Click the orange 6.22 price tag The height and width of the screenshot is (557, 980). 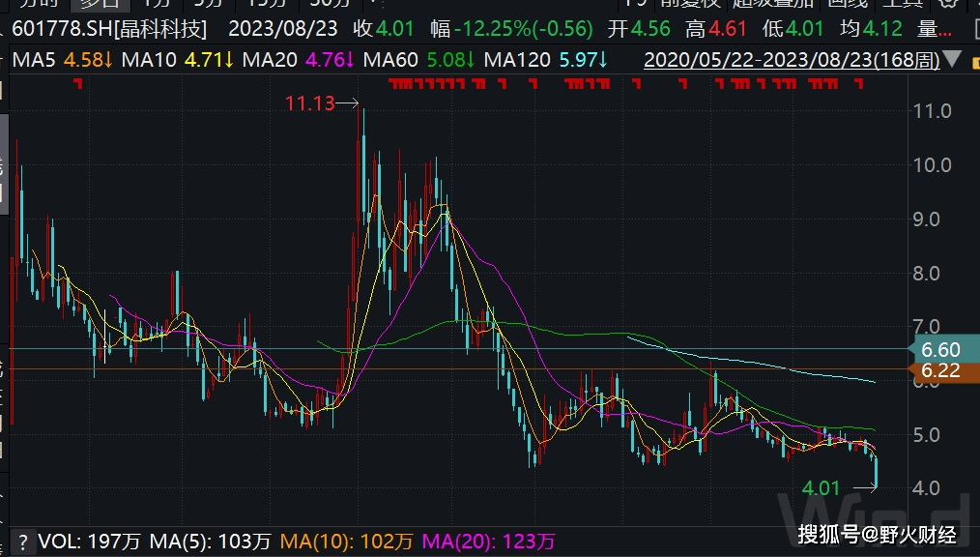point(942,370)
